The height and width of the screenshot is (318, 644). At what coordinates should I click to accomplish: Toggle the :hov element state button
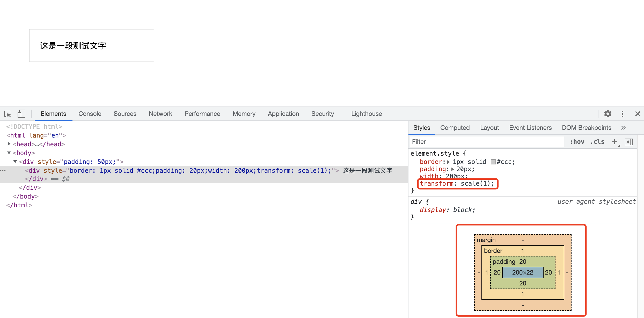pos(577,142)
